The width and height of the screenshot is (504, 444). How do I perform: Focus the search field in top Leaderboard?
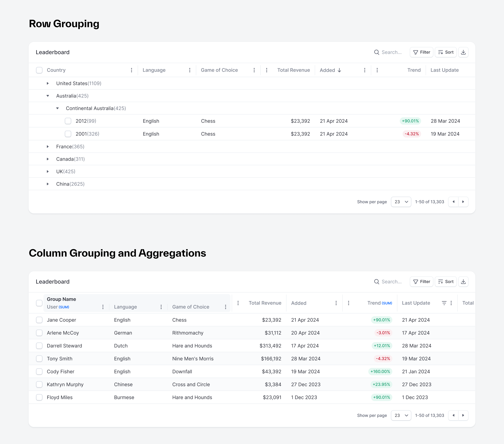point(391,52)
